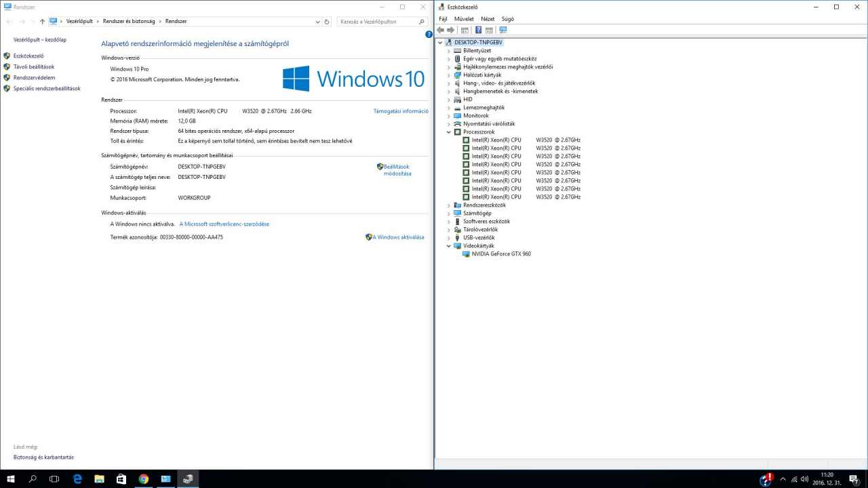Image resolution: width=868 pixels, height=488 pixels.
Task: Click the refresh button beside address bar
Action: pyautogui.click(x=327, y=22)
